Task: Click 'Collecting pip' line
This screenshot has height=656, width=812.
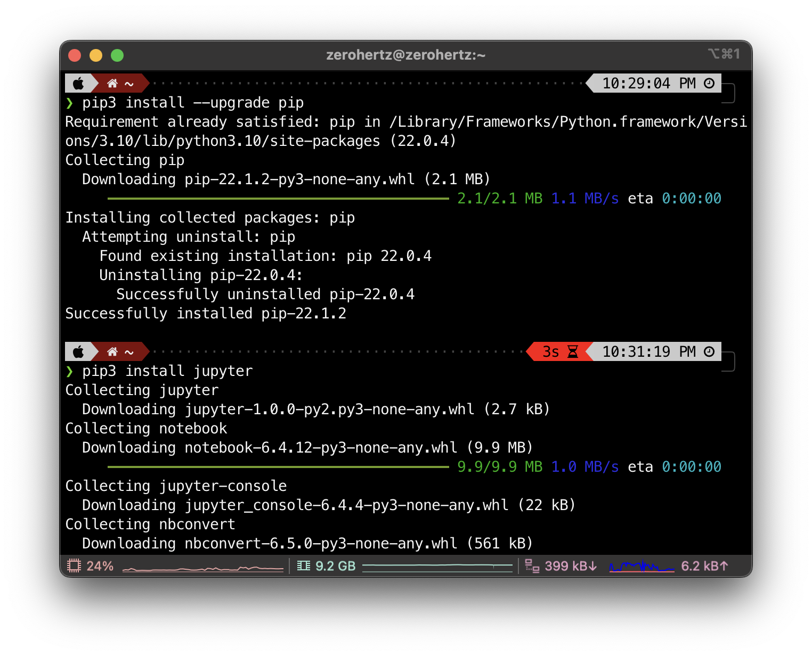Action: [125, 160]
